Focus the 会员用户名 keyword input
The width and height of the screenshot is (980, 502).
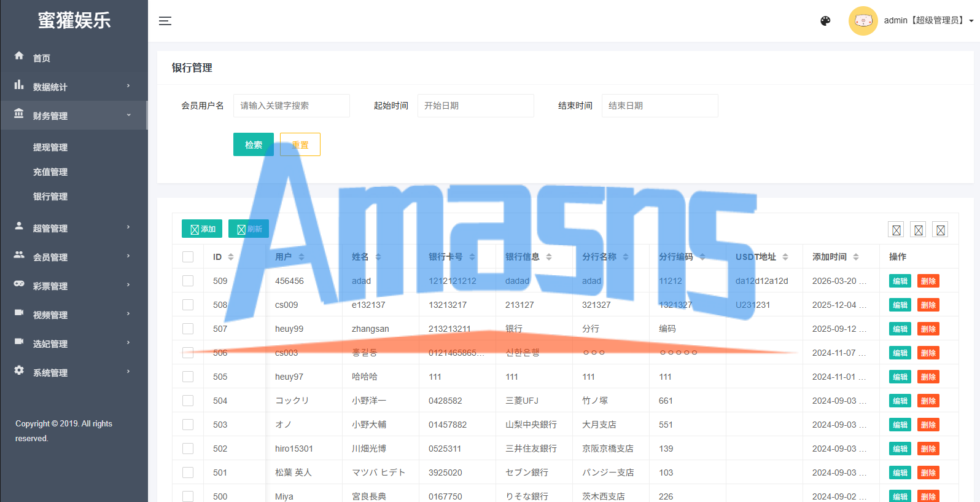tap(292, 106)
